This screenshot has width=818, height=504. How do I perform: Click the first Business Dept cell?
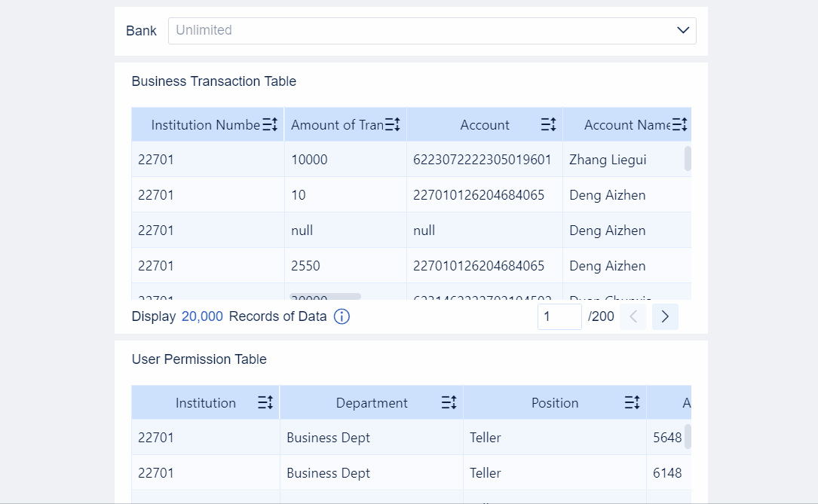coord(329,438)
